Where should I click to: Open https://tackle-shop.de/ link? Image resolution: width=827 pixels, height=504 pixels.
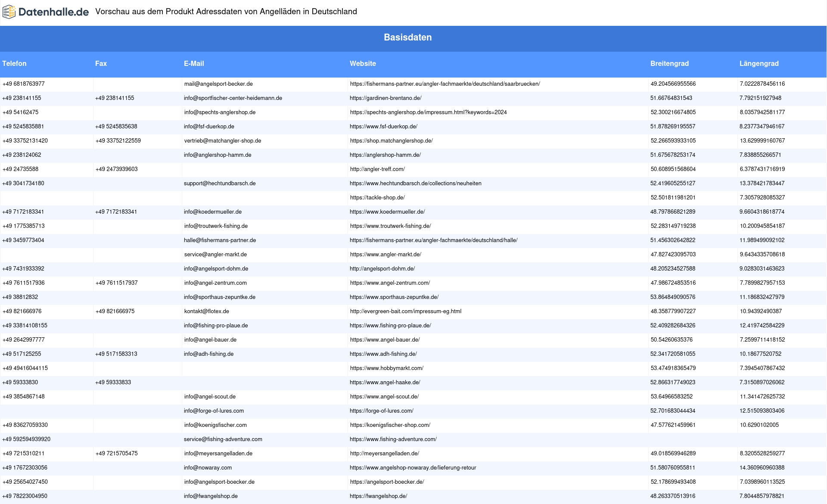pos(377,198)
